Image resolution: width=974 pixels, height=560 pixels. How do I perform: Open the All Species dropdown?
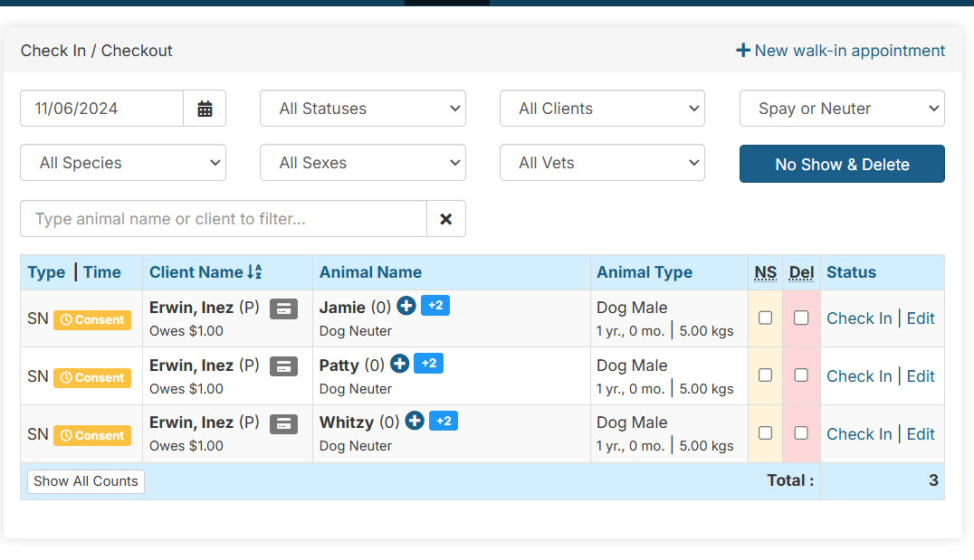coord(123,163)
